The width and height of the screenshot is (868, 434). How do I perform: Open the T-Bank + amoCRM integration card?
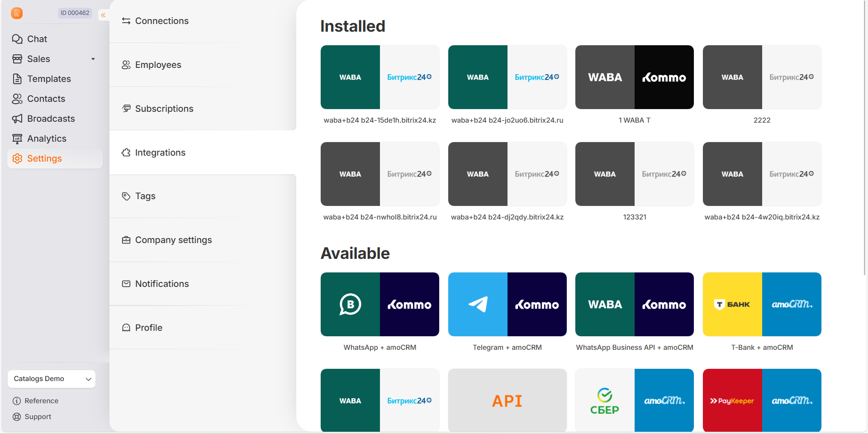pos(762,305)
